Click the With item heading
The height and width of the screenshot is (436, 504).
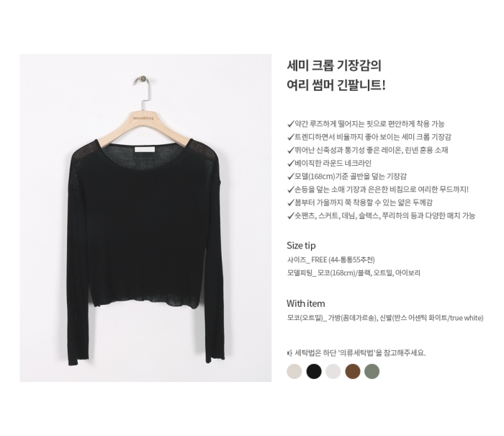(306, 303)
